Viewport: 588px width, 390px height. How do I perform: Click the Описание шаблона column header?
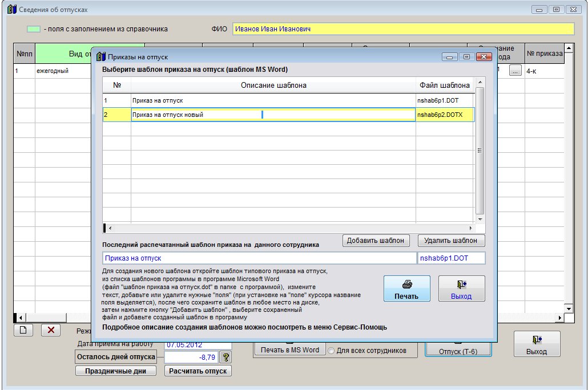pos(273,86)
